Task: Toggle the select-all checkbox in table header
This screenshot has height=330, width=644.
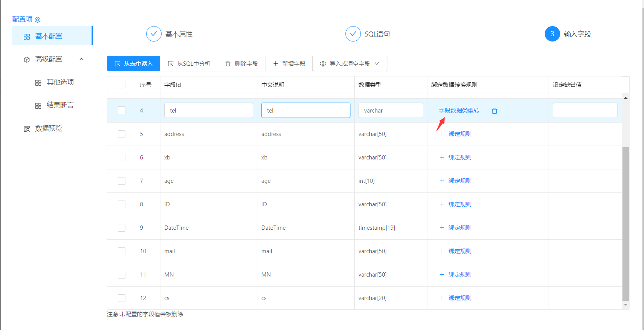Action: 122,85
